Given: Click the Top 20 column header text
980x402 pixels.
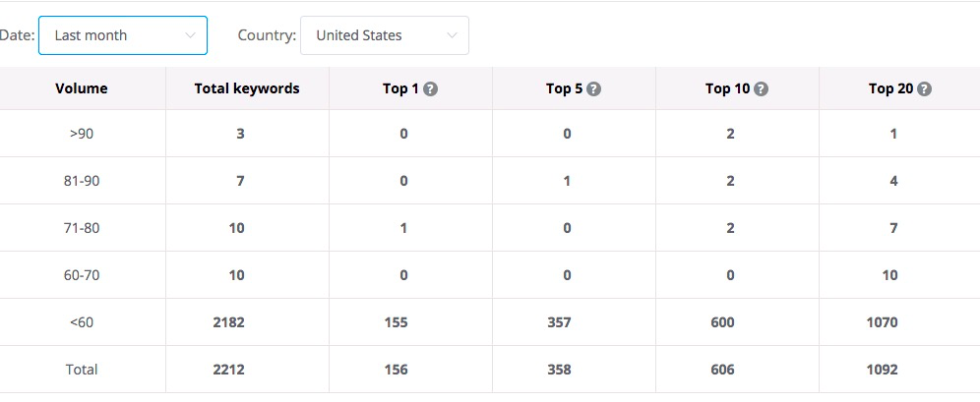Looking at the screenshot, I should 890,88.
